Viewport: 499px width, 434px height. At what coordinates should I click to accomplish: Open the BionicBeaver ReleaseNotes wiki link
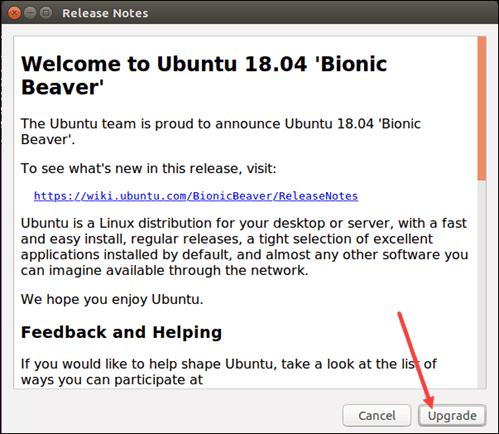pos(196,196)
